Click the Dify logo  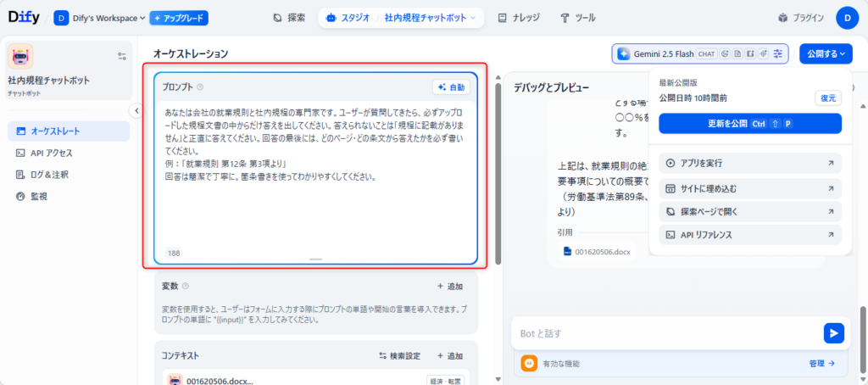point(24,17)
